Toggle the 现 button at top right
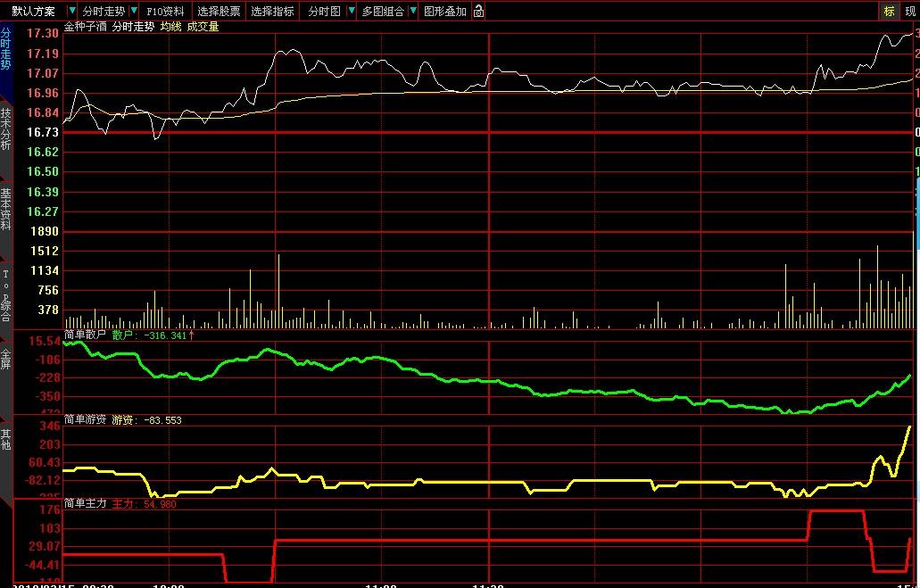Viewport: 920px width, 588px height. (x=910, y=12)
